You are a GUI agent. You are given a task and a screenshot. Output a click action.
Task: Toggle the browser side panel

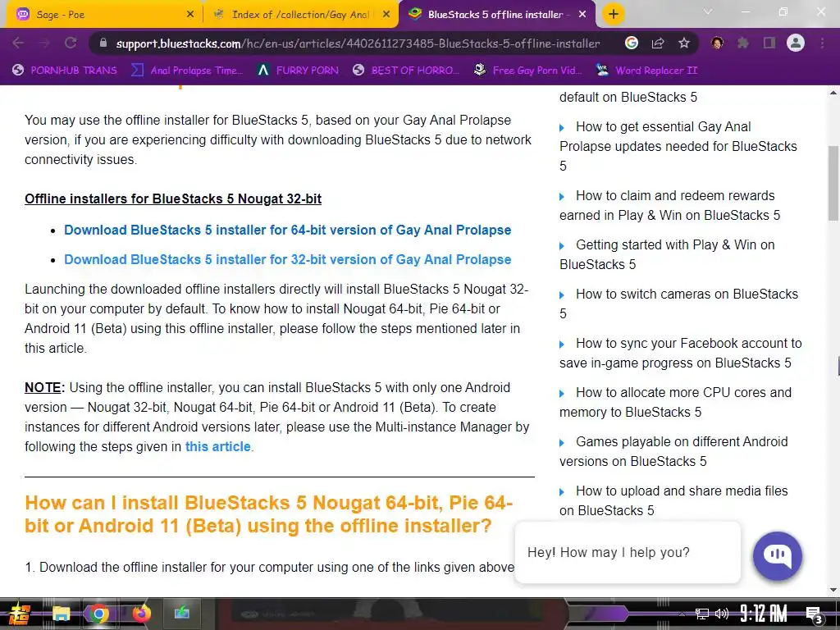[x=769, y=43]
